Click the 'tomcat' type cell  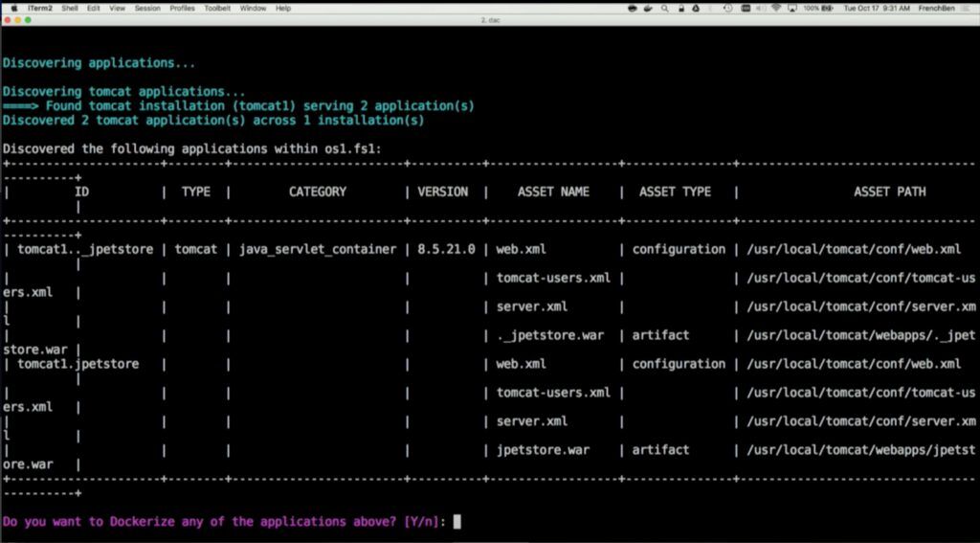click(195, 250)
